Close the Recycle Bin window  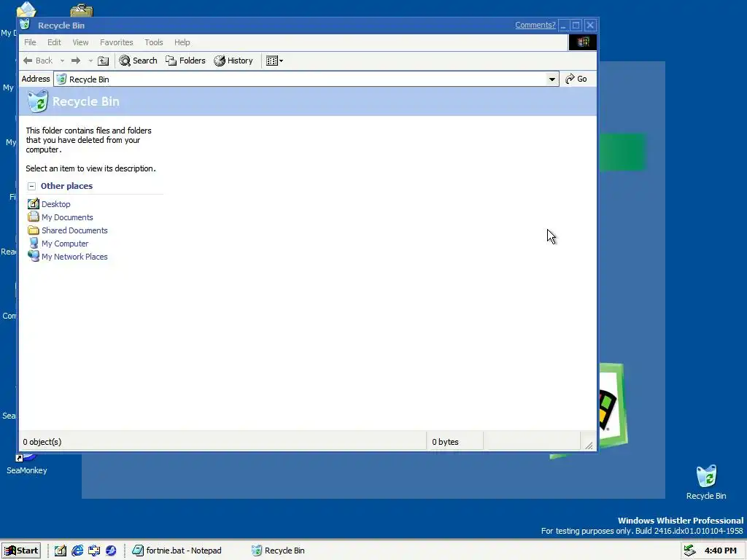(590, 26)
